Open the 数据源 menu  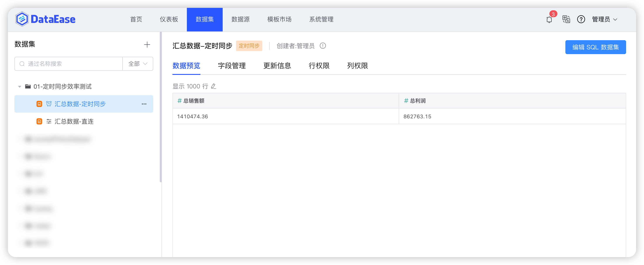click(240, 19)
